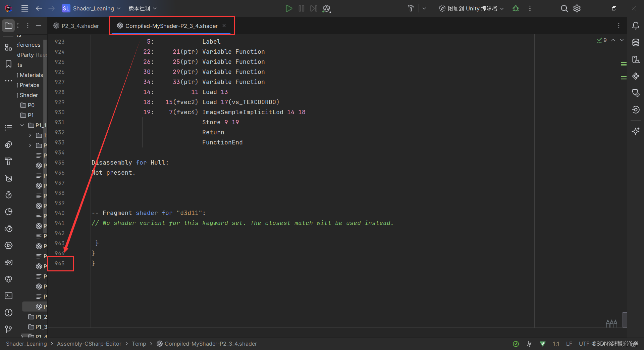Click Shader_Leaning in the breadcrumb bar
This screenshot has width=644, height=350.
click(26, 344)
